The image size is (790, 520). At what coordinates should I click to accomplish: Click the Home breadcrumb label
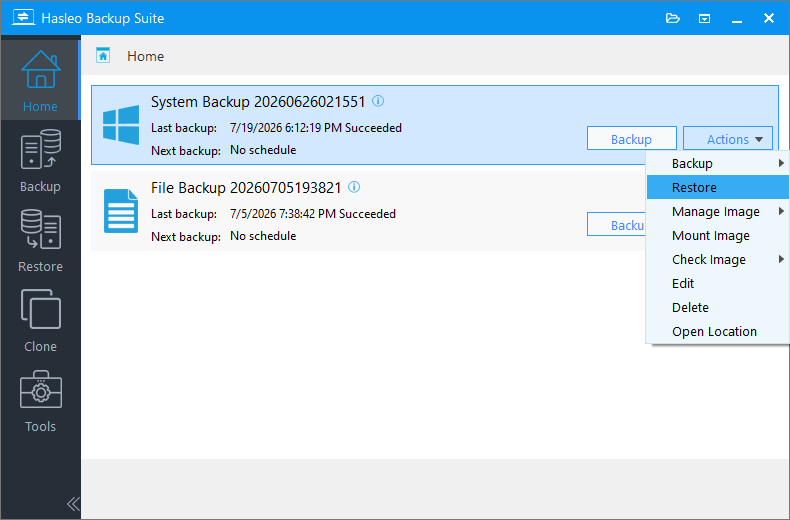(146, 56)
